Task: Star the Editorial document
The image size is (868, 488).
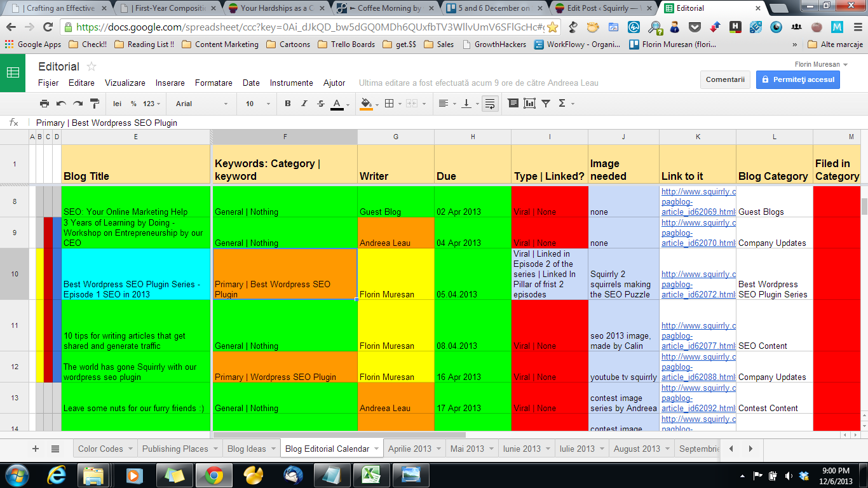Action: 92,67
